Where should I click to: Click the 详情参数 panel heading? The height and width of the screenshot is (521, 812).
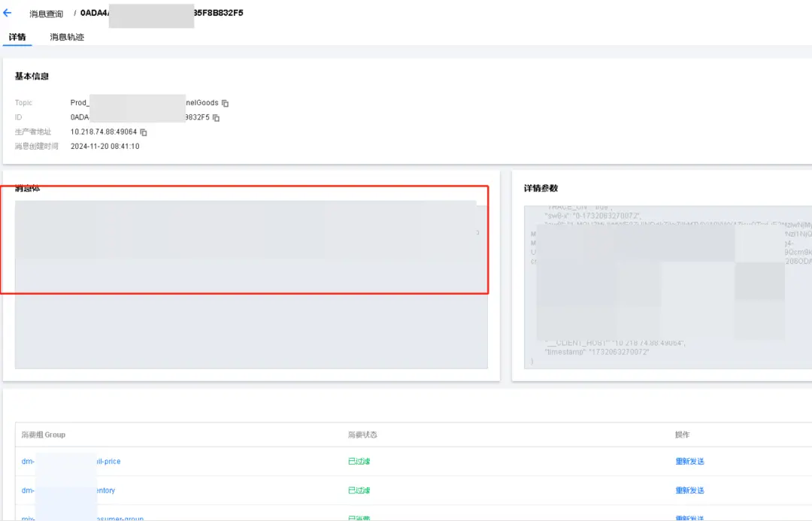coord(541,188)
